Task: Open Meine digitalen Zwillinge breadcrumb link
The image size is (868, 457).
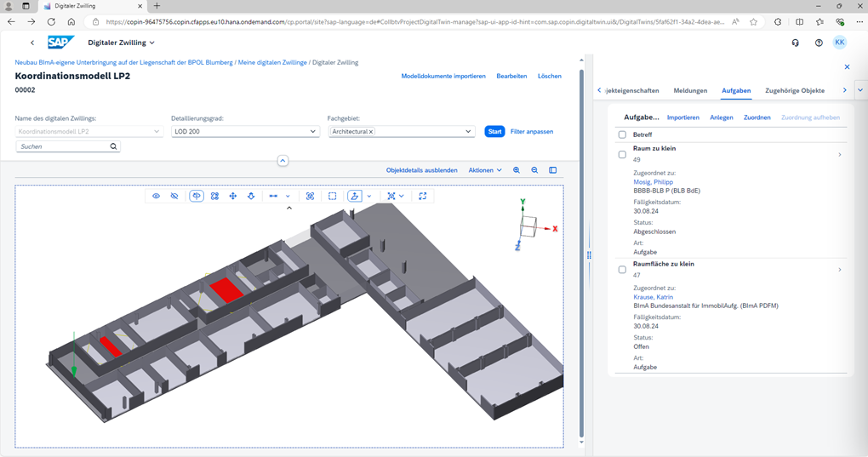Action: click(272, 62)
